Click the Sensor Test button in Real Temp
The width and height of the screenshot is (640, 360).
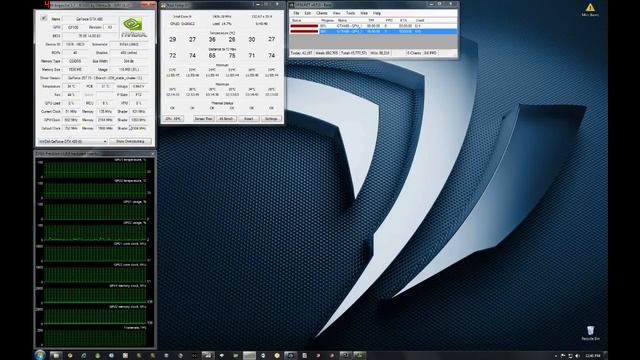(203, 118)
